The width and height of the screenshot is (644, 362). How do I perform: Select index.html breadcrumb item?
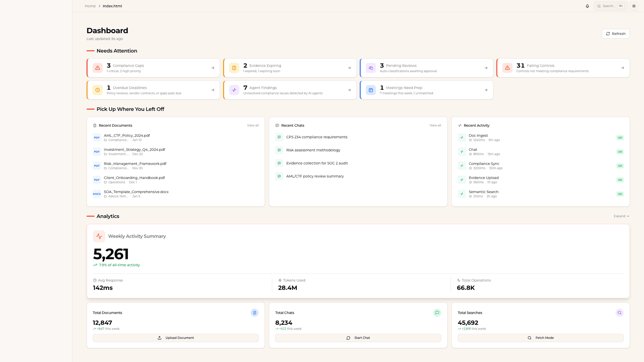[x=112, y=6]
